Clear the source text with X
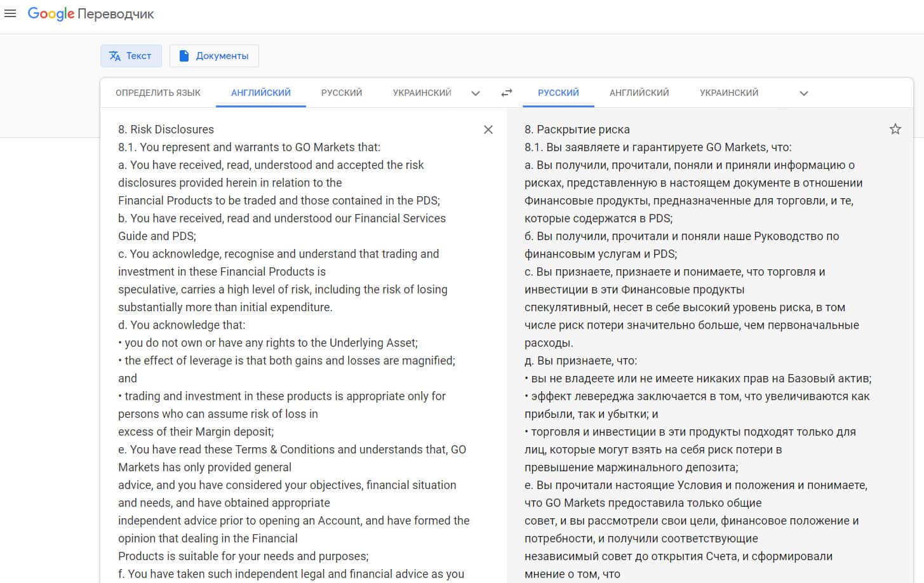This screenshot has width=924, height=583. click(x=488, y=130)
